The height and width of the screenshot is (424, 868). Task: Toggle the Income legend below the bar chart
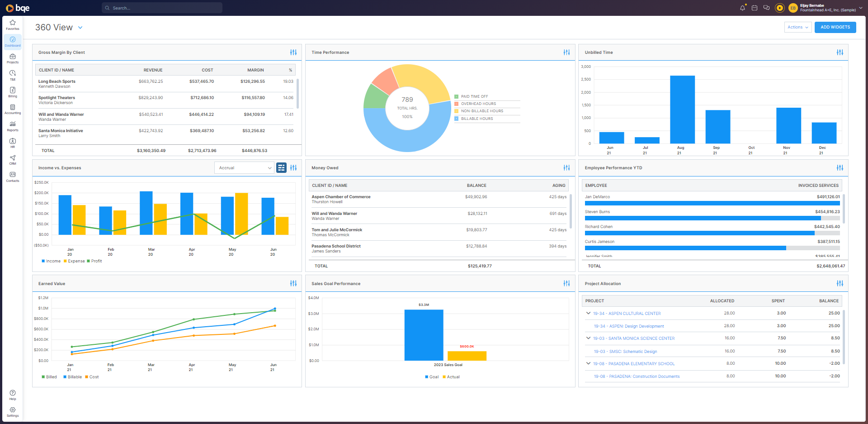point(51,261)
